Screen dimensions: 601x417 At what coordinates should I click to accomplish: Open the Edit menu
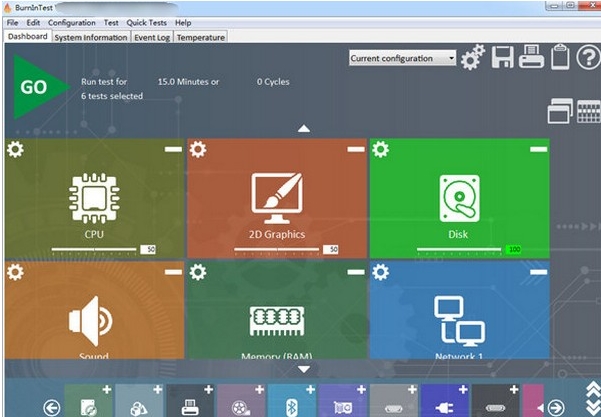click(33, 23)
